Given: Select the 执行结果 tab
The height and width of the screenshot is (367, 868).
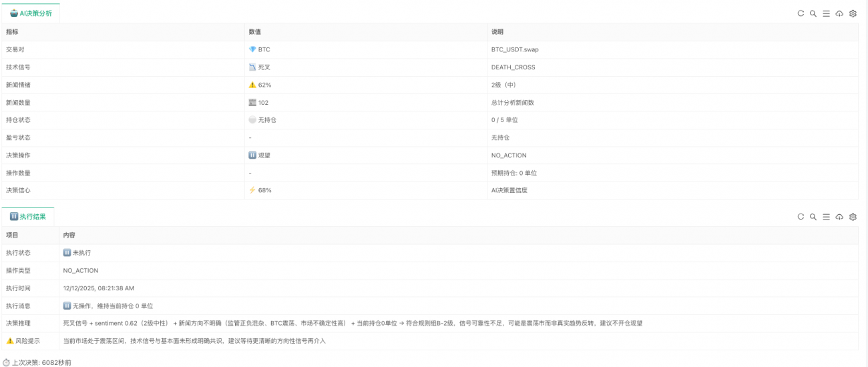Looking at the screenshot, I should pos(28,217).
